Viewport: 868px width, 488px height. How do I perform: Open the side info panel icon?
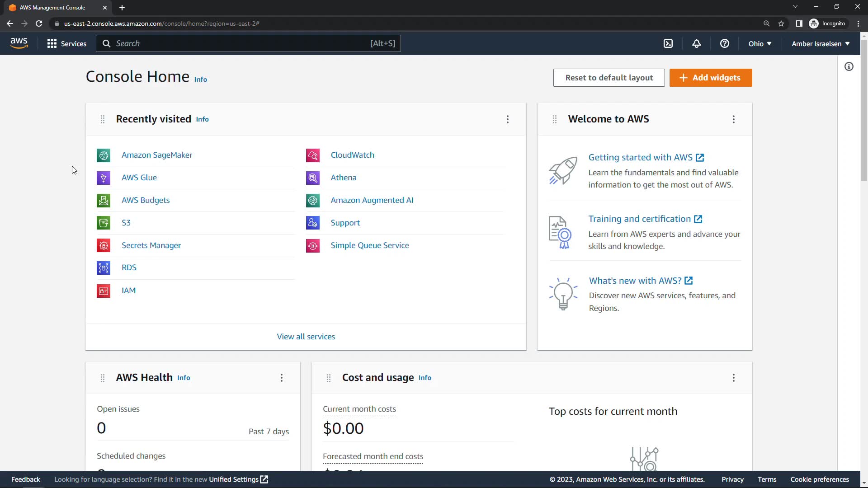849,67
